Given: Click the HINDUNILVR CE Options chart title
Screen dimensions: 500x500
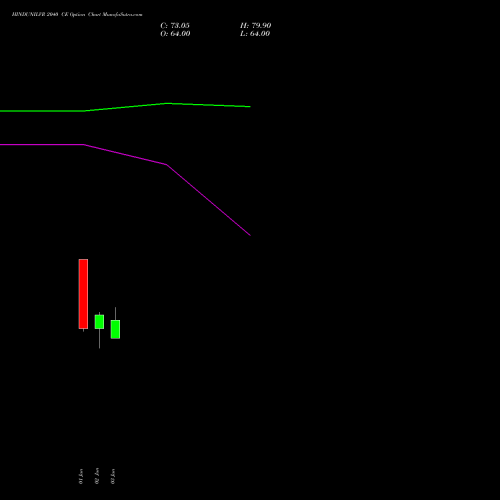Looking at the screenshot, I should [77, 15].
